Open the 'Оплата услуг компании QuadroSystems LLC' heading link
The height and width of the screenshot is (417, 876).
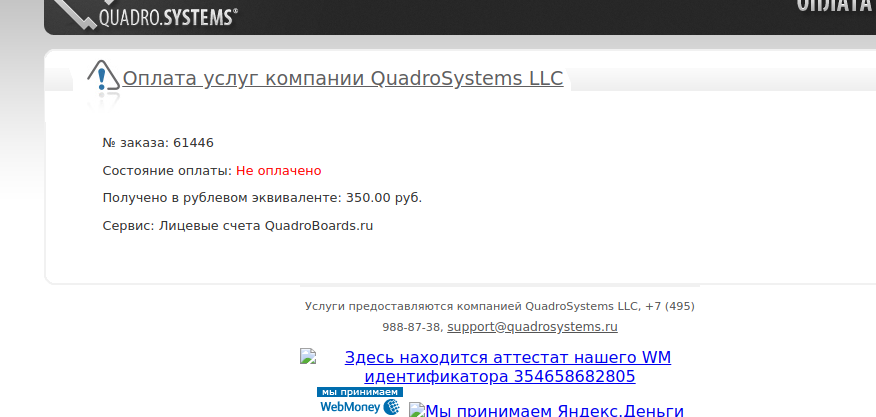click(x=342, y=78)
